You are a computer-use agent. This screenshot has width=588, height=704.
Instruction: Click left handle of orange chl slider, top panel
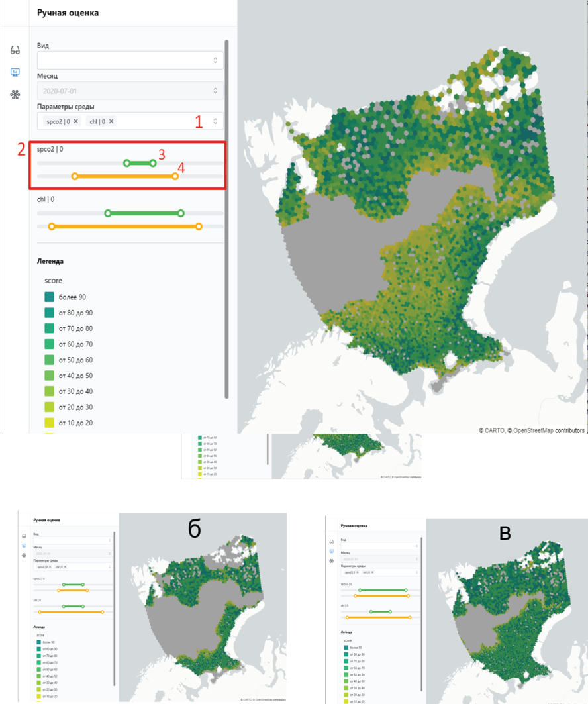click(52, 226)
